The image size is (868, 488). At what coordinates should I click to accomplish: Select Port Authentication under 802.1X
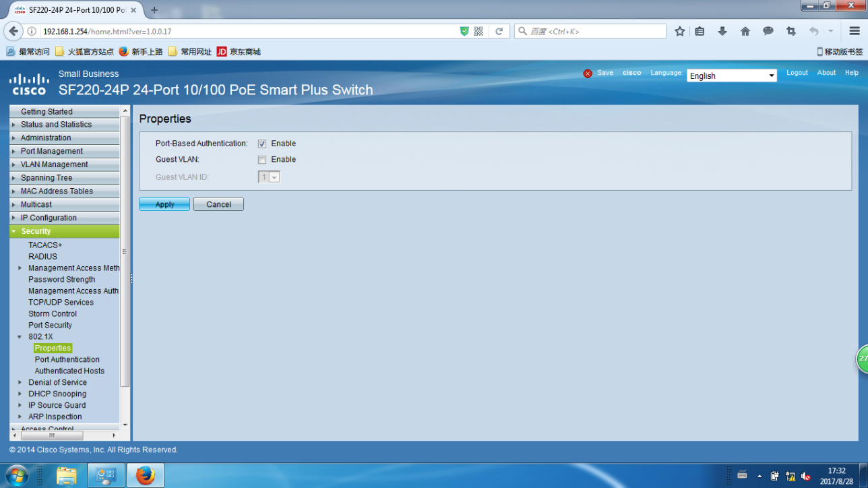(x=67, y=359)
